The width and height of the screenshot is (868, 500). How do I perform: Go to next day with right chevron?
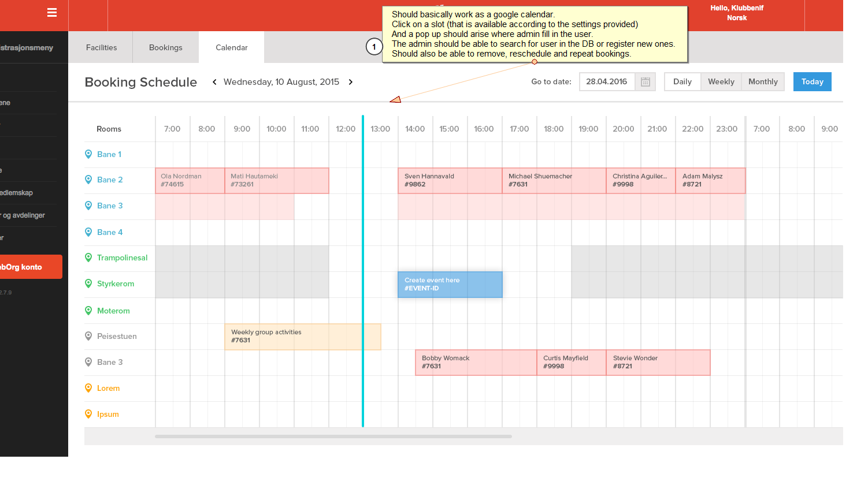pos(350,82)
